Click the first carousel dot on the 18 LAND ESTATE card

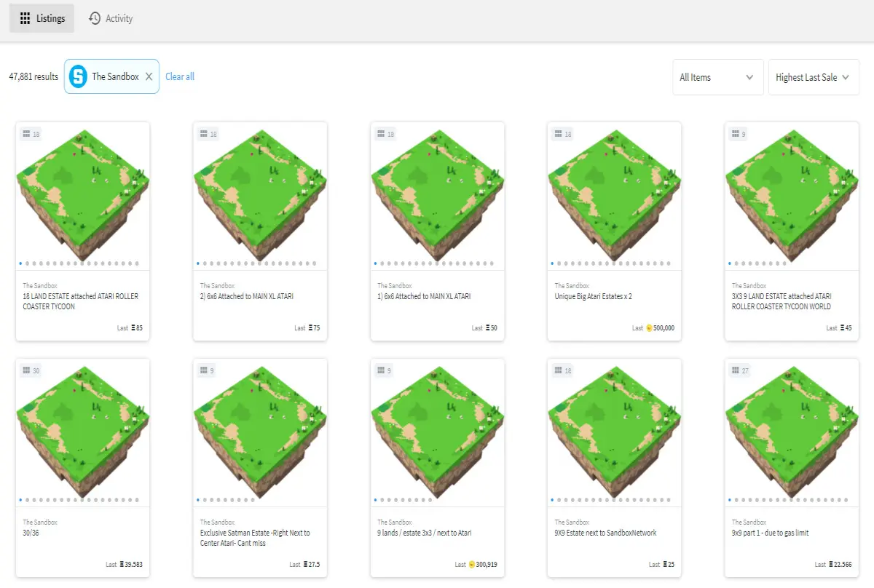(20, 263)
